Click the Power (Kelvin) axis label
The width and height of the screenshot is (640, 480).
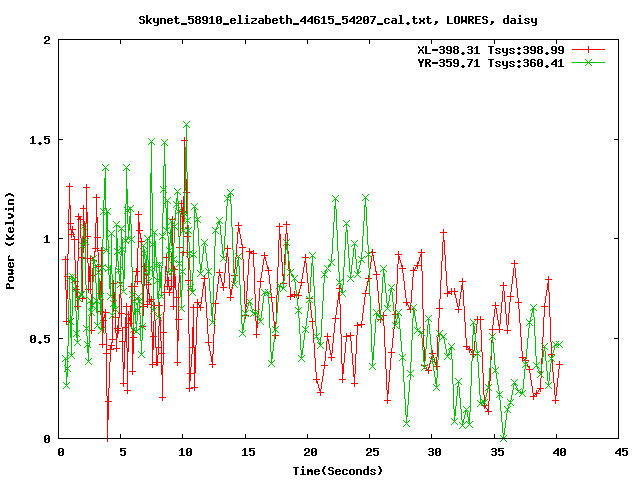(x=10, y=241)
